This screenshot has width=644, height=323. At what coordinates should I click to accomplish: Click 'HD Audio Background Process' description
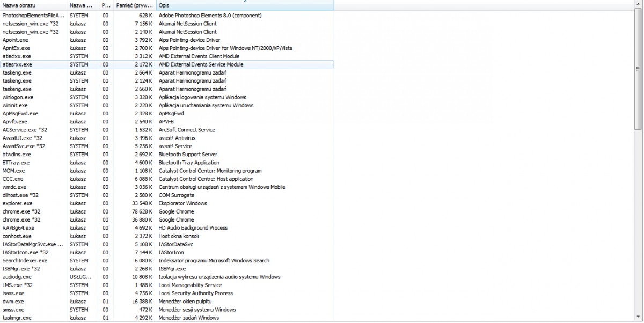click(193, 228)
